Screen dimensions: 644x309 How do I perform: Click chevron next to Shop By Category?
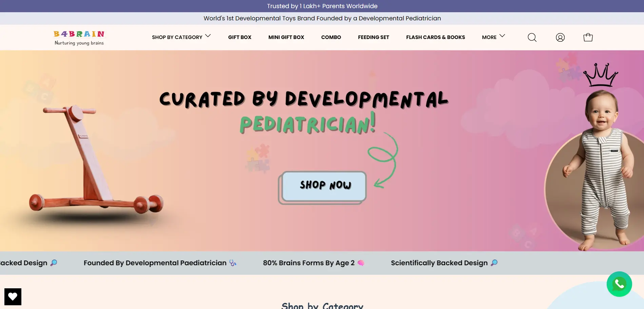coord(208,36)
